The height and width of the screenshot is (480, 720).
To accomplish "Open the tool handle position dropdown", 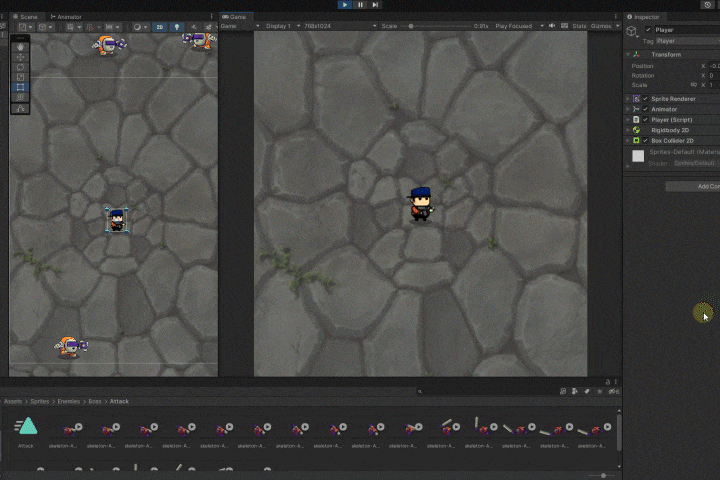I will (x=25, y=27).
